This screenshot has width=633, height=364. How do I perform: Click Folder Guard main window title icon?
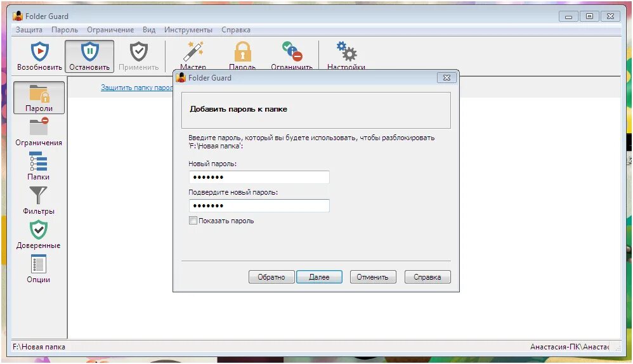pos(18,16)
